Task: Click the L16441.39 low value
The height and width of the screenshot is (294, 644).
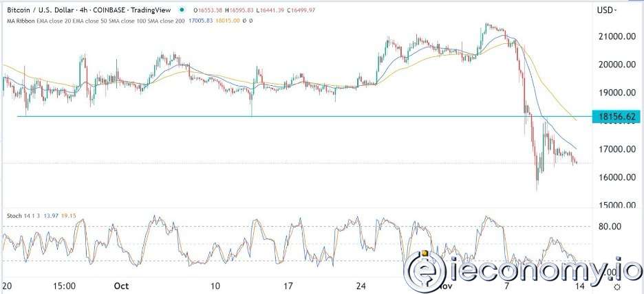Action: pos(270,10)
